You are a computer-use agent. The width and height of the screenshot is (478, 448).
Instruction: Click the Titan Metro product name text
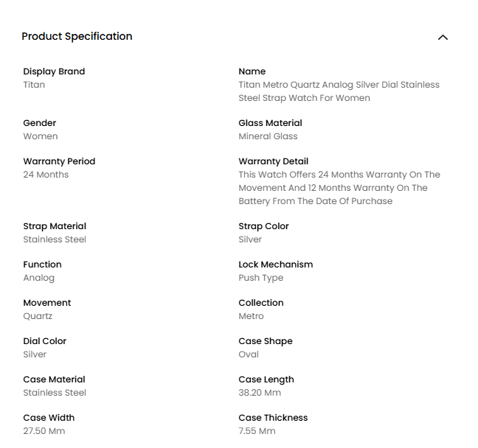click(339, 91)
